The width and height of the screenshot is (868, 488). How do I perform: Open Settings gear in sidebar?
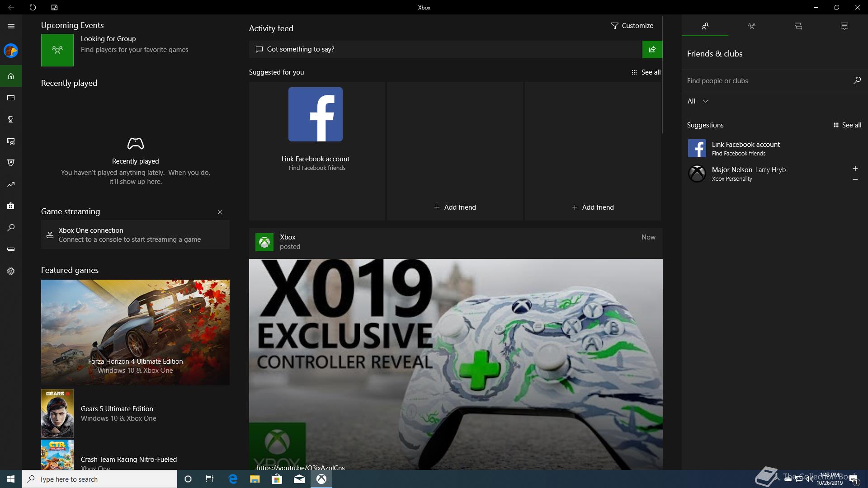point(11,271)
